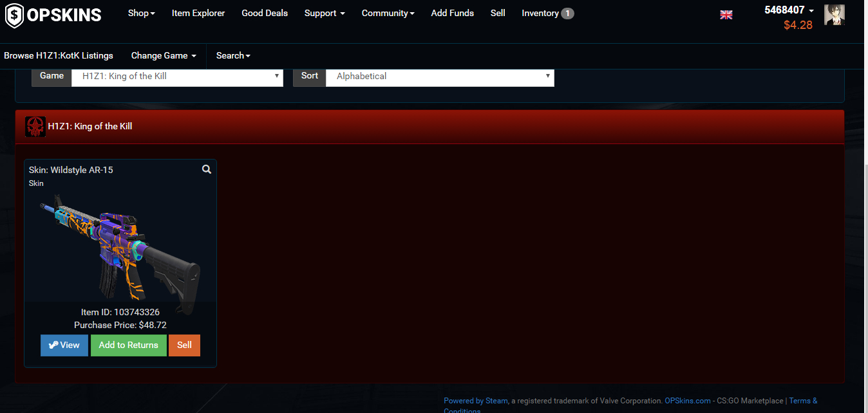
Task: Click the Item ID: 103743326 text
Action: 120,312
